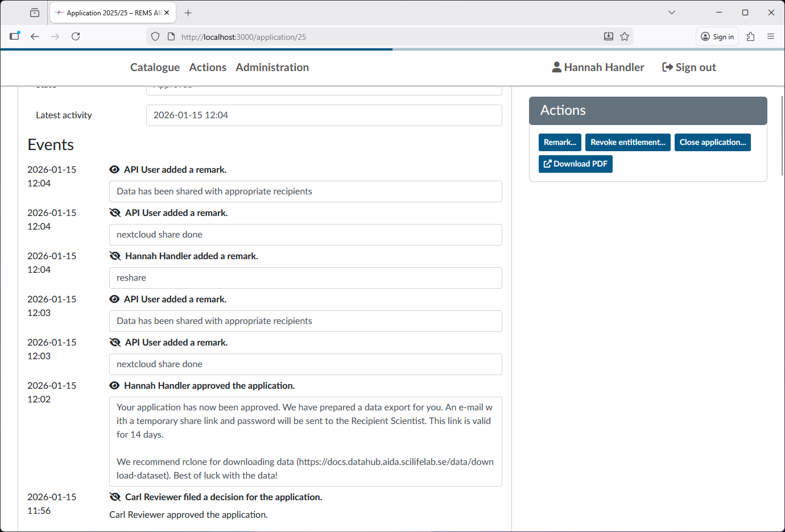785x532 pixels.
Task: Switch to the Actions menu item
Action: coord(208,67)
